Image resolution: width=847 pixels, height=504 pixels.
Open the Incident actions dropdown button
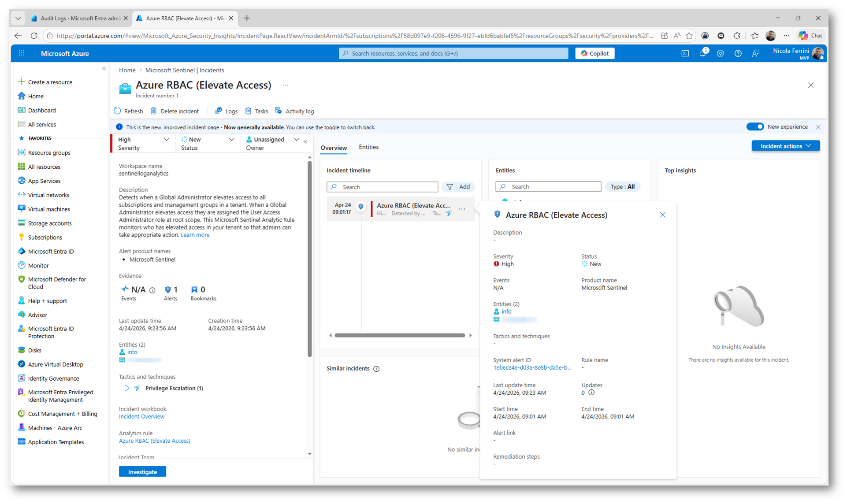click(x=785, y=146)
